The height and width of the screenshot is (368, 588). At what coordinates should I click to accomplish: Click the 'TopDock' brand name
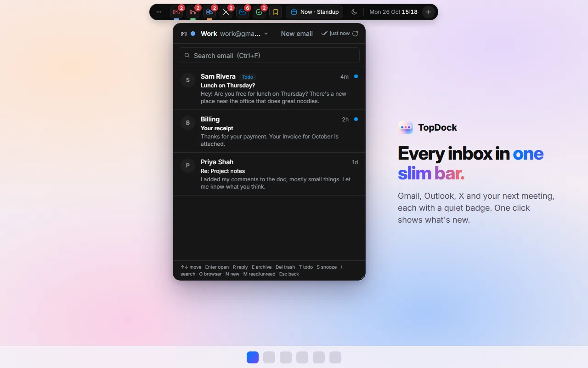[x=437, y=127]
